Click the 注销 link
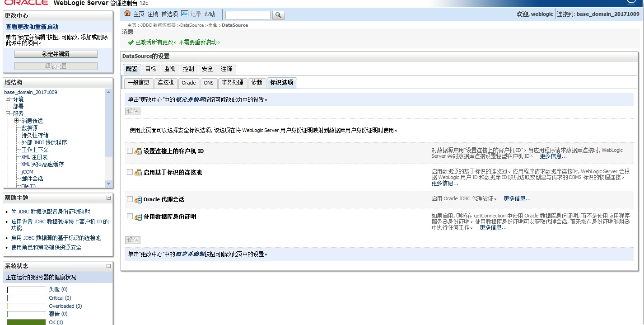The image size is (644, 325). pyautogui.click(x=153, y=14)
